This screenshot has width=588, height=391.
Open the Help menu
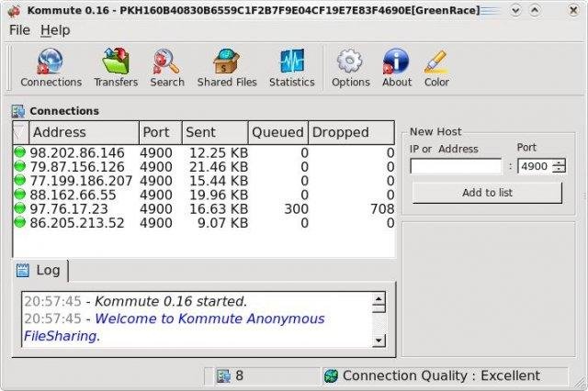pos(55,30)
